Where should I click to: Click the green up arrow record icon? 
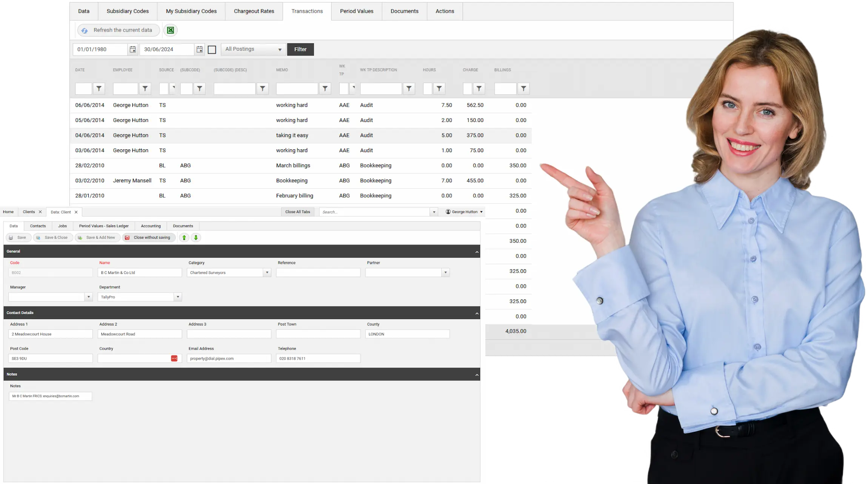[184, 238]
